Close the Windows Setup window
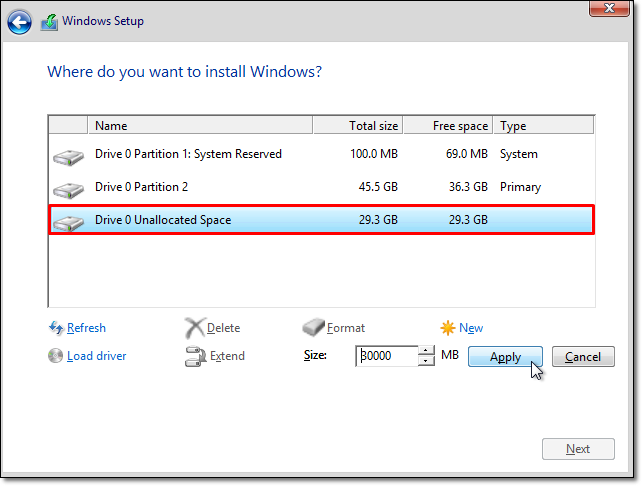The width and height of the screenshot is (642, 486). [x=609, y=8]
